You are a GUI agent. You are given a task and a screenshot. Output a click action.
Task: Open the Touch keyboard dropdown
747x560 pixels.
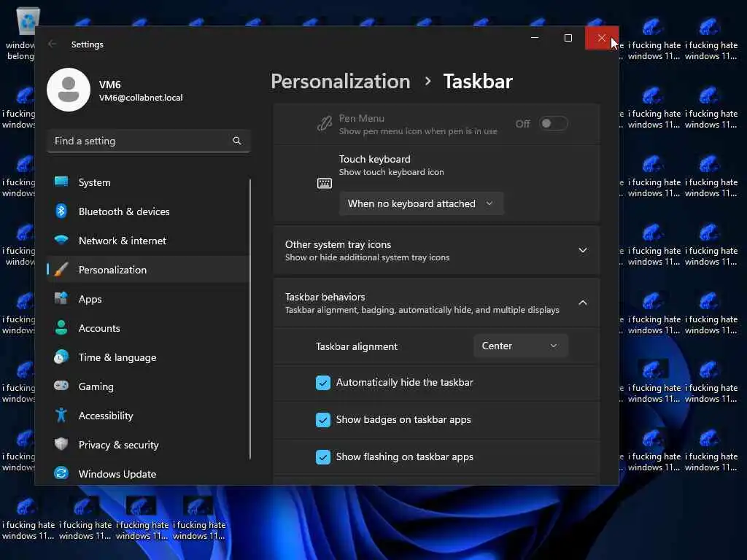pos(421,204)
